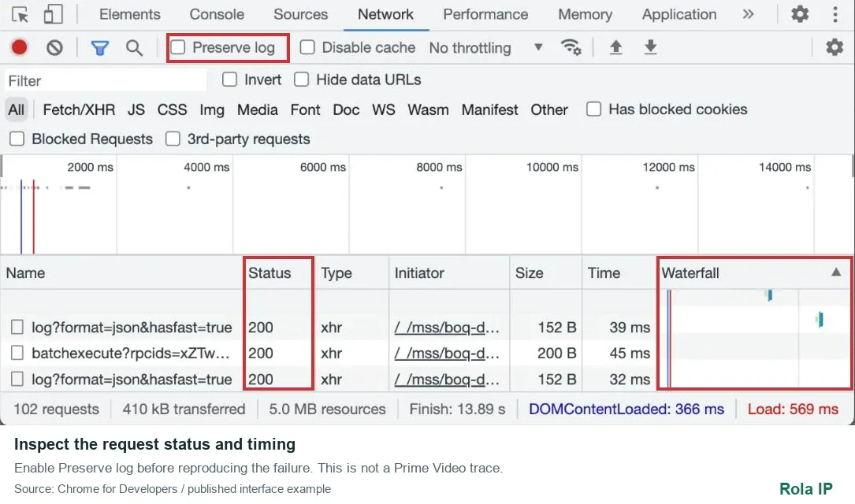Open the Application tab
Viewport: 855px width, 504px height.
point(678,14)
